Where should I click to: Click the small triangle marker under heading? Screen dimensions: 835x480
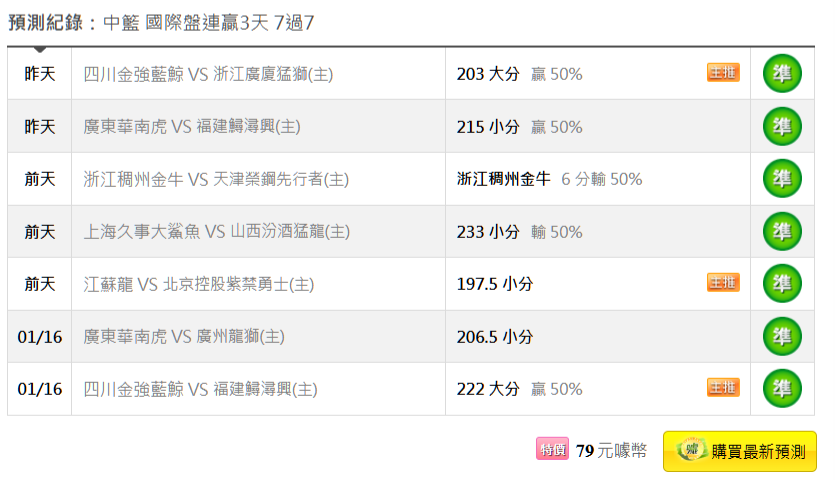[39, 50]
